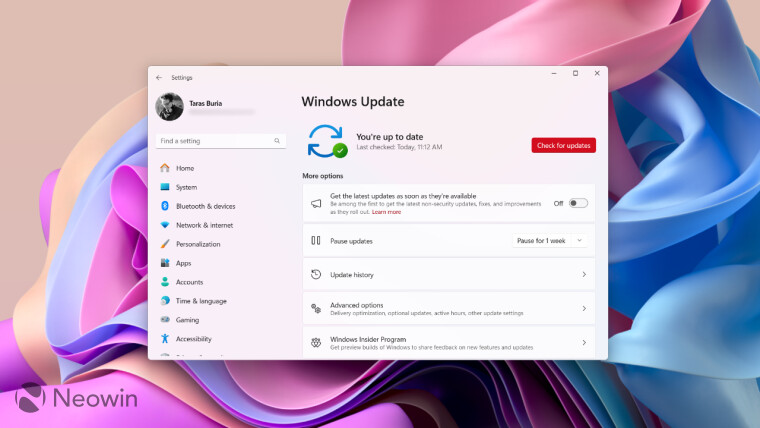Focus the Find a setting search box

tap(221, 141)
